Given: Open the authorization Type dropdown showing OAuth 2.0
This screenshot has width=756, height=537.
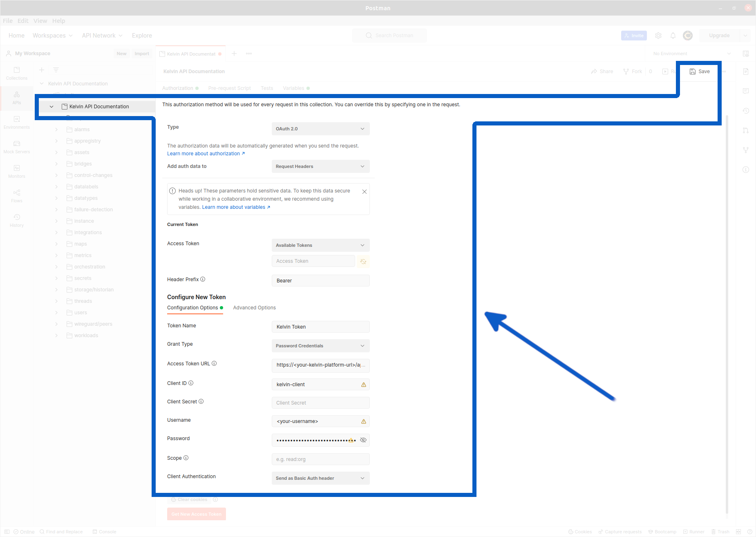Looking at the screenshot, I should [x=320, y=129].
